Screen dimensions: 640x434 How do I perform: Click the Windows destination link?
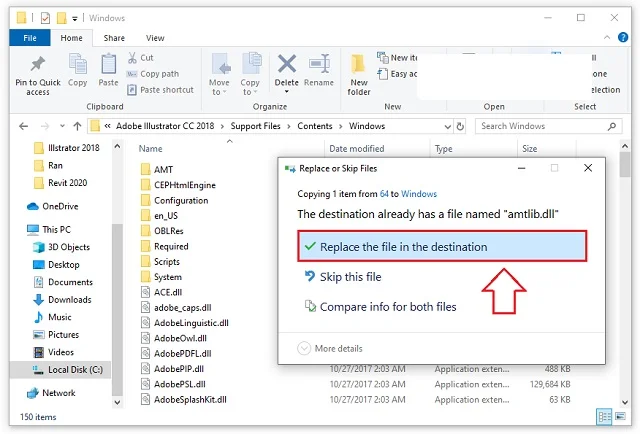[419, 194]
